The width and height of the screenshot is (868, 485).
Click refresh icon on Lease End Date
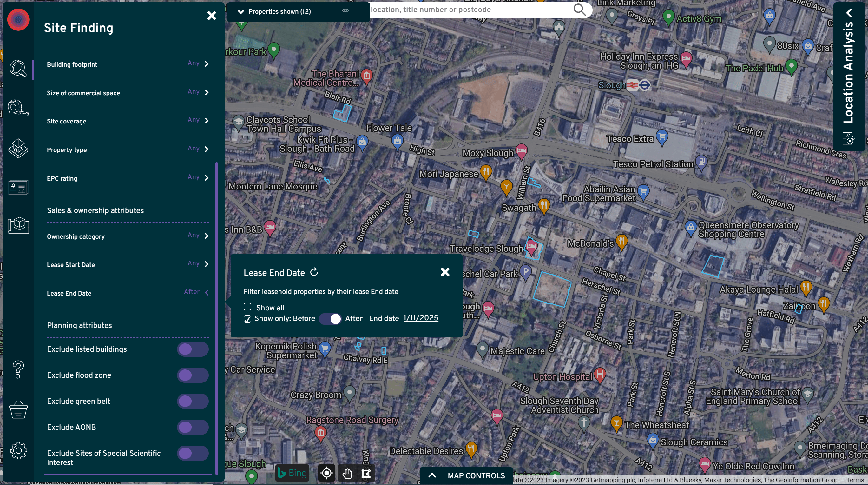pos(314,272)
